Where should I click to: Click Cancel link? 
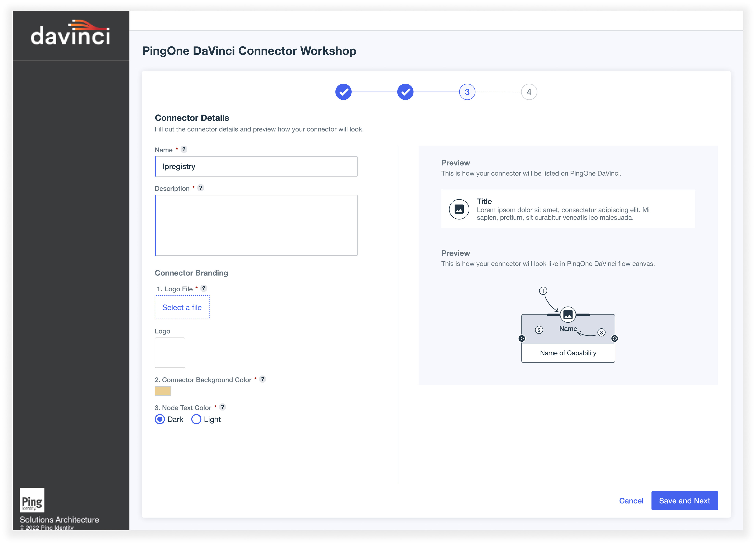point(631,501)
